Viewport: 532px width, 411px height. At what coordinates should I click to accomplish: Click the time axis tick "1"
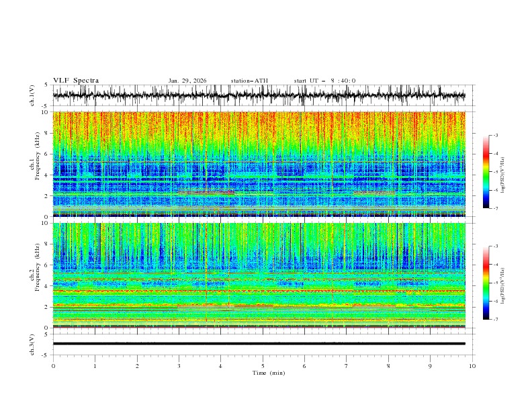pyautogui.click(x=95, y=366)
